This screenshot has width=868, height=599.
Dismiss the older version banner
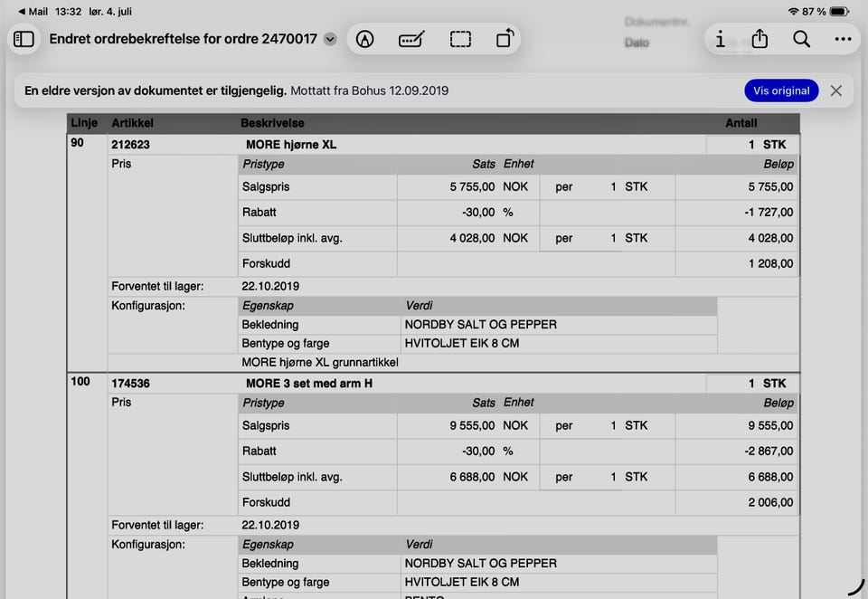point(835,90)
